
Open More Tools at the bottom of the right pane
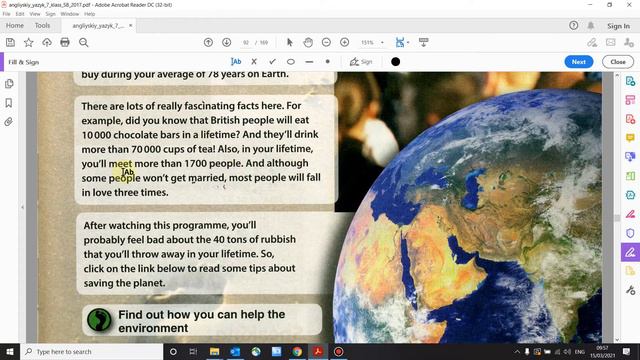[630, 290]
